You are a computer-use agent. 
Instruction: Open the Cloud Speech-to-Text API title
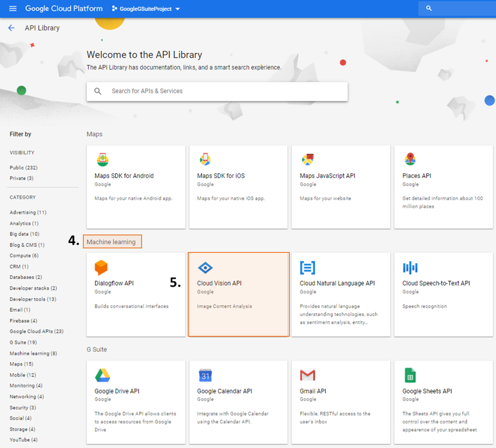(436, 283)
